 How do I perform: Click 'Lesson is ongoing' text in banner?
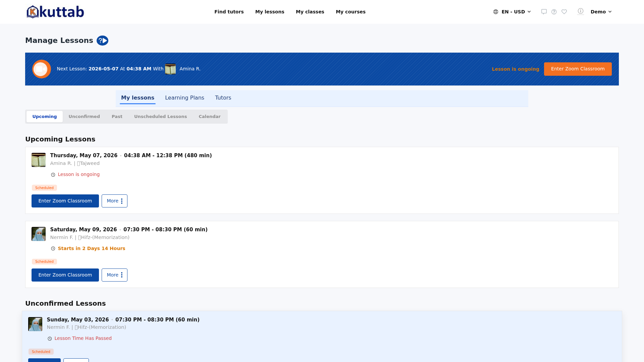pyautogui.click(x=516, y=69)
